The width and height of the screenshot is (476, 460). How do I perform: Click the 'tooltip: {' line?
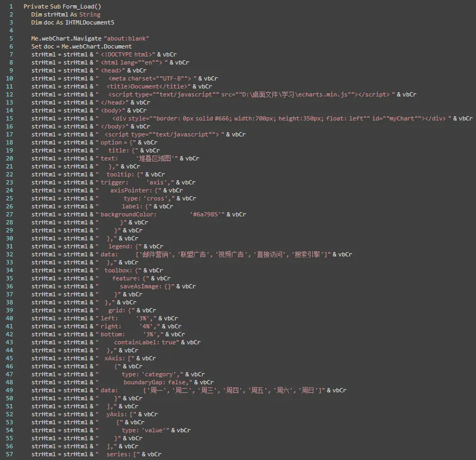pos(98,174)
